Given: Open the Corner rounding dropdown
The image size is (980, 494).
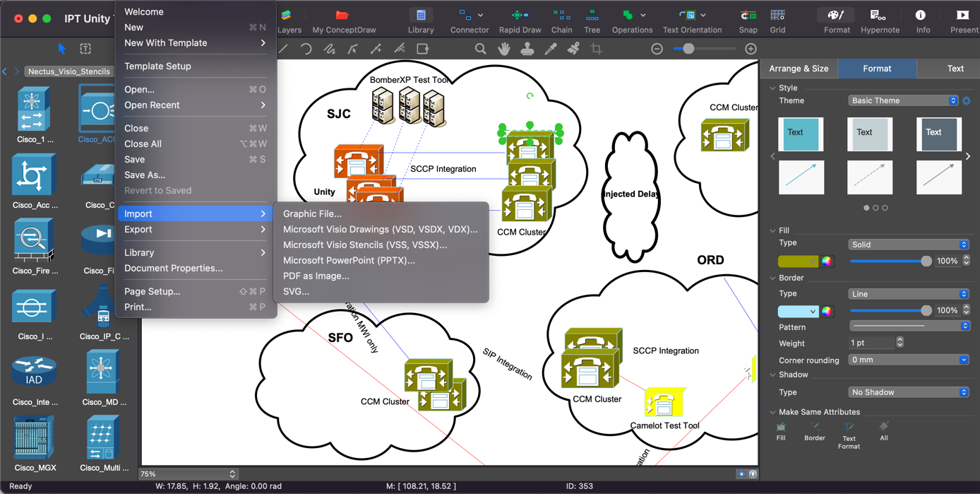Looking at the screenshot, I should 909,360.
